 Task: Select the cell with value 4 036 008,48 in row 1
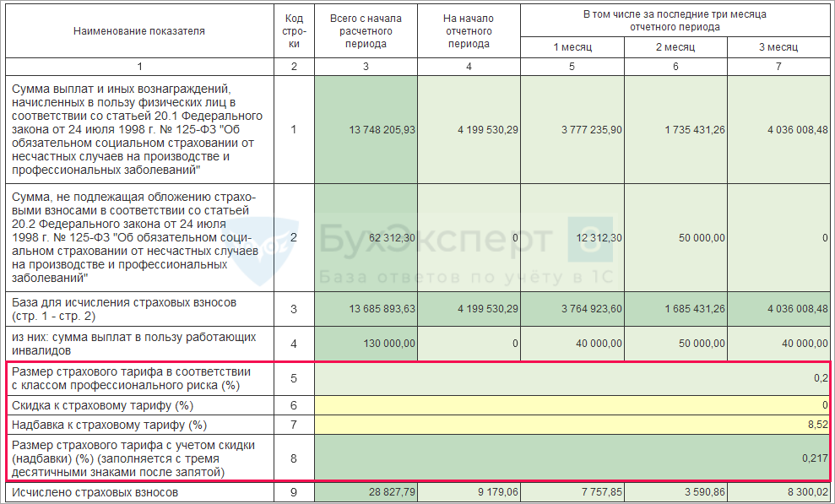779,130
